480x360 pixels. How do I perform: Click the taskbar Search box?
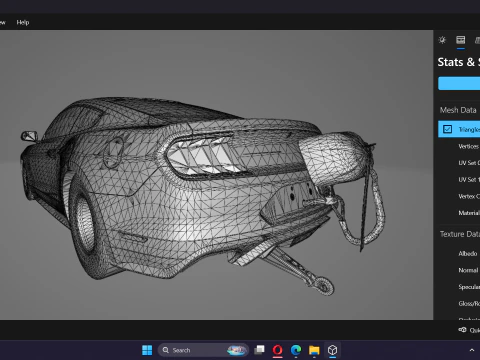pyautogui.click(x=203, y=350)
